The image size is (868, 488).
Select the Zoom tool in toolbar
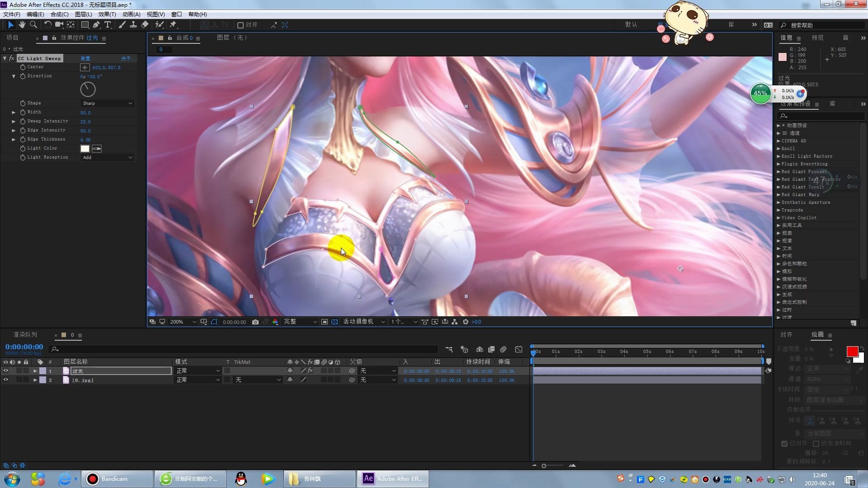coord(33,25)
